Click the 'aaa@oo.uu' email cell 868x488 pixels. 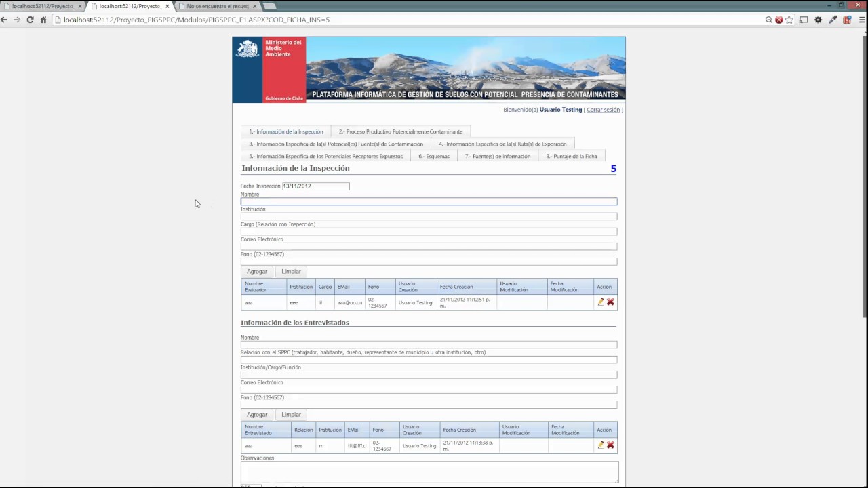coord(350,302)
